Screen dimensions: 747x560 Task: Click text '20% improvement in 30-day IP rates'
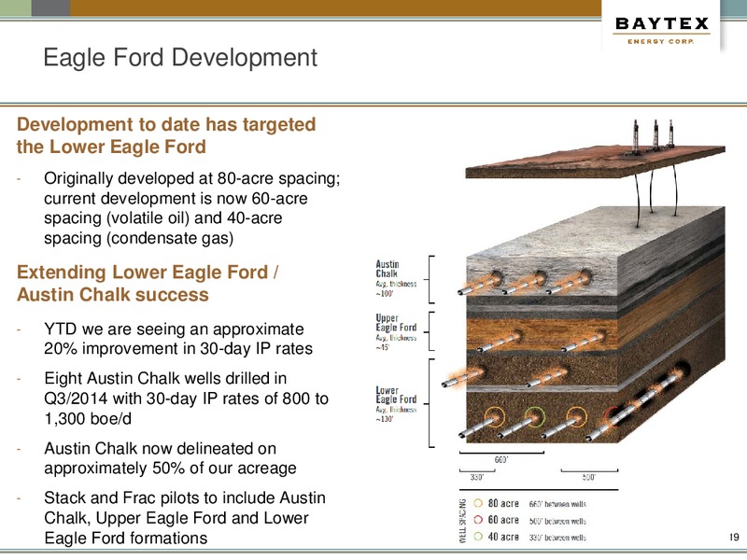[178, 348]
